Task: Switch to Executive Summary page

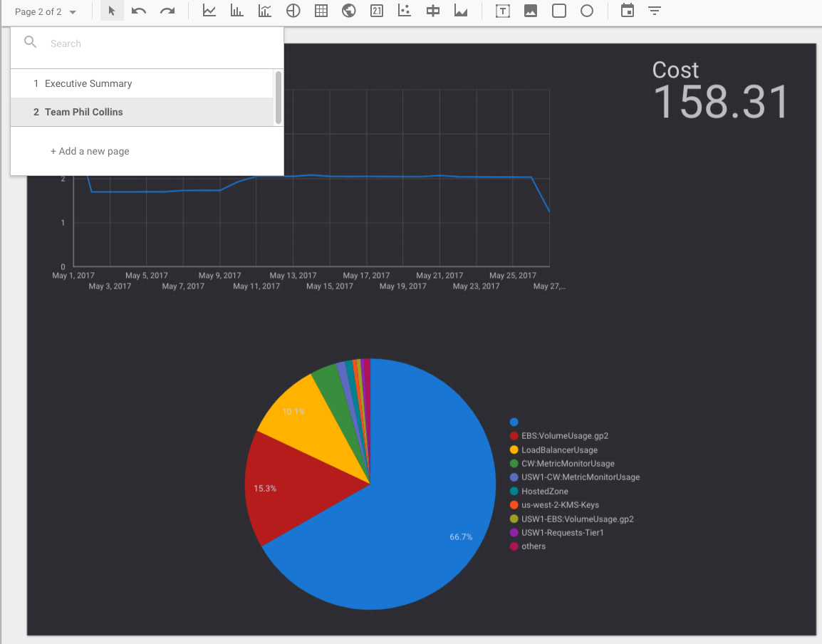Action: pyautogui.click(x=88, y=83)
